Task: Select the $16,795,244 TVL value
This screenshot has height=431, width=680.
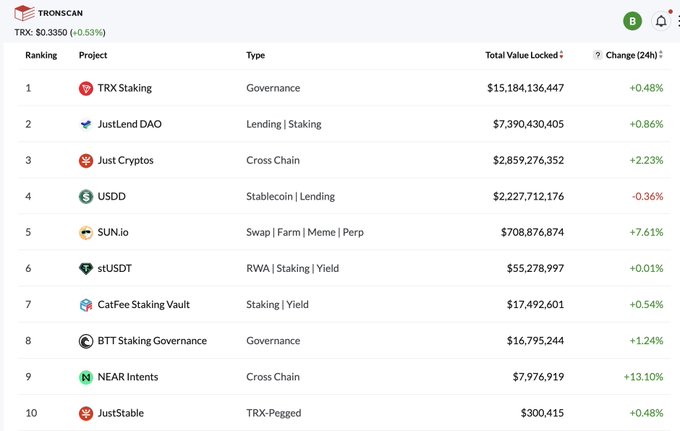Action: point(536,340)
